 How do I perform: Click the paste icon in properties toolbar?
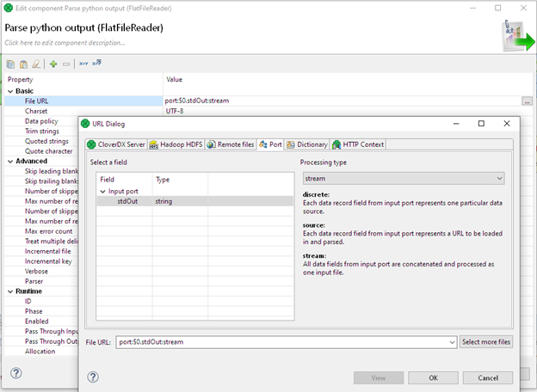(x=23, y=64)
